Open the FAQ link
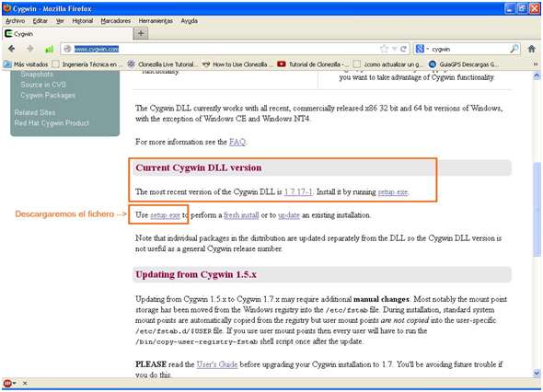The width and height of the screenshot is (543, 392). pos(237,142)
